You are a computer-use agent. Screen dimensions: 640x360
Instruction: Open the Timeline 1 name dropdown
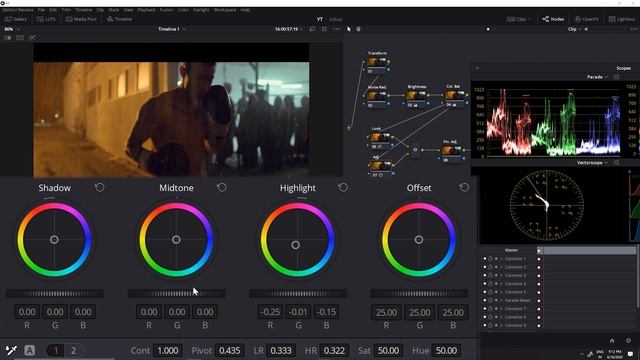pyautogui.click(x=172, y=29)
